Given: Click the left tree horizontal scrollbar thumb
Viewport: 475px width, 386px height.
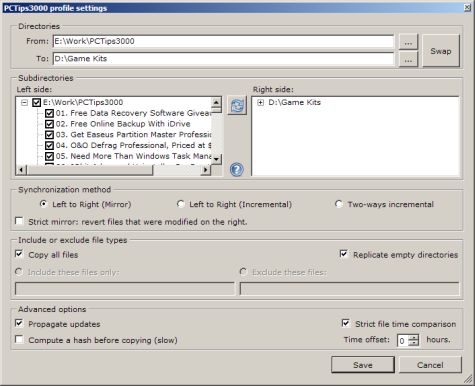Looking at the screenshot, I should 89,170.
